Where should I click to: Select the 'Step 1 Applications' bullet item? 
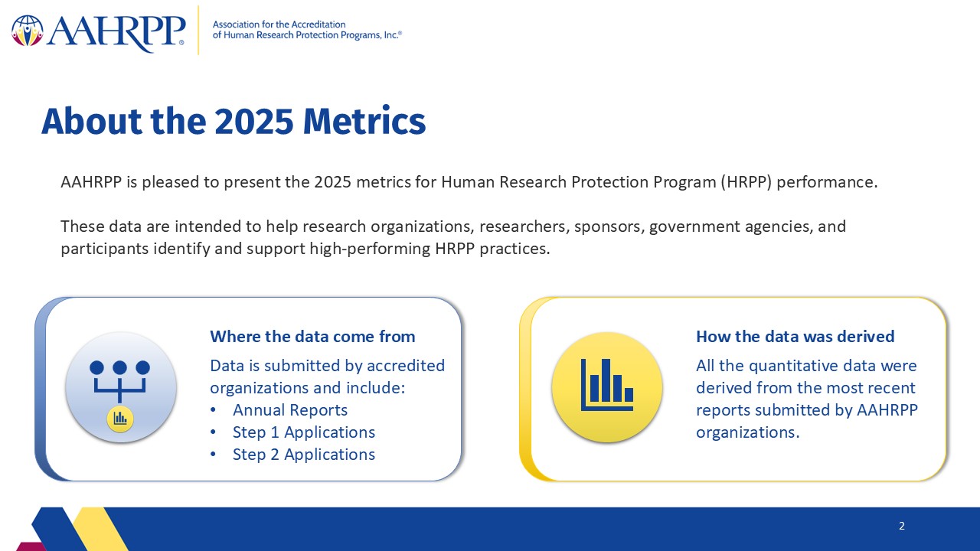[x=303, y=432]
